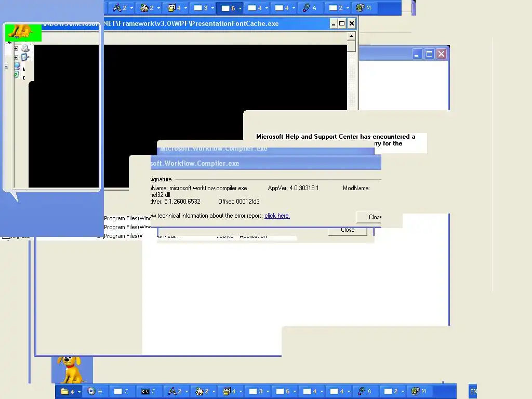Screen dimensions: 532x399
Task: Select the white-icon 'C' button in the lower taskbar
Action: click(122, 391)
